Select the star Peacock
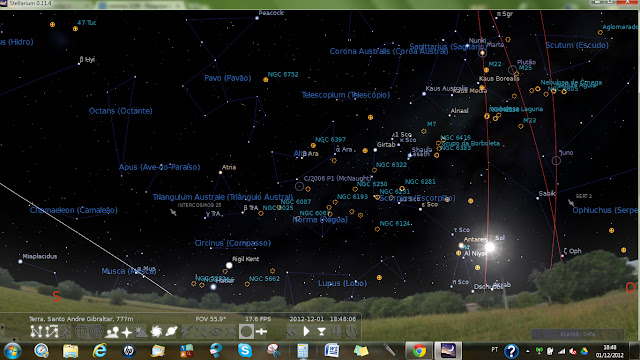Image resolution: width=640 pixels, height=360 pixels. point(257,18)
